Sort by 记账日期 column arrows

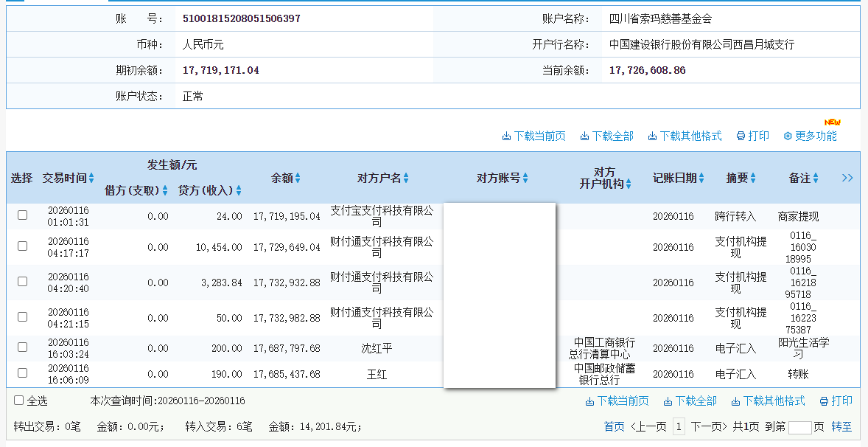click(x=701, y=179)
